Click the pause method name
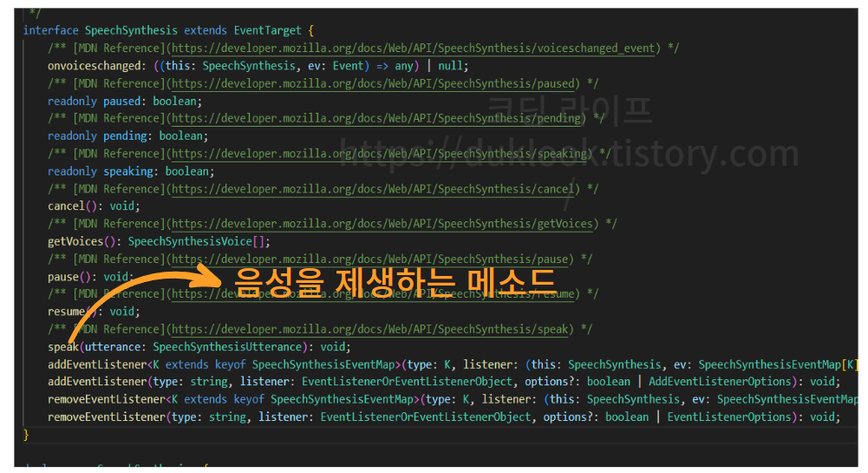Viewport: 868px width, 473px height. (63, 277)
